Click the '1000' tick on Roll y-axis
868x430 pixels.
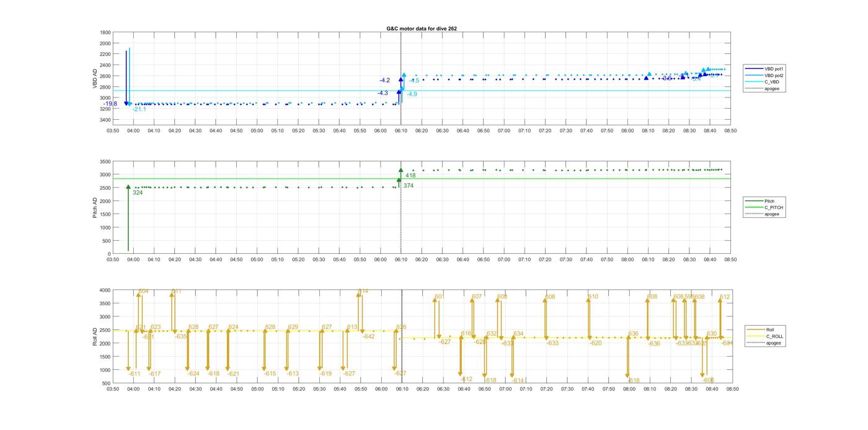105,370
